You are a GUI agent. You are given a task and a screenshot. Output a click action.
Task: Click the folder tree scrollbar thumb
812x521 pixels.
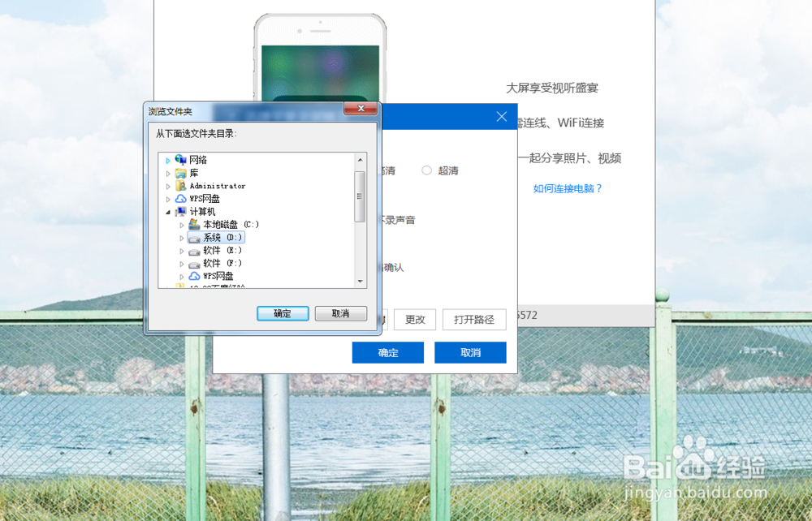click(361, 196)
